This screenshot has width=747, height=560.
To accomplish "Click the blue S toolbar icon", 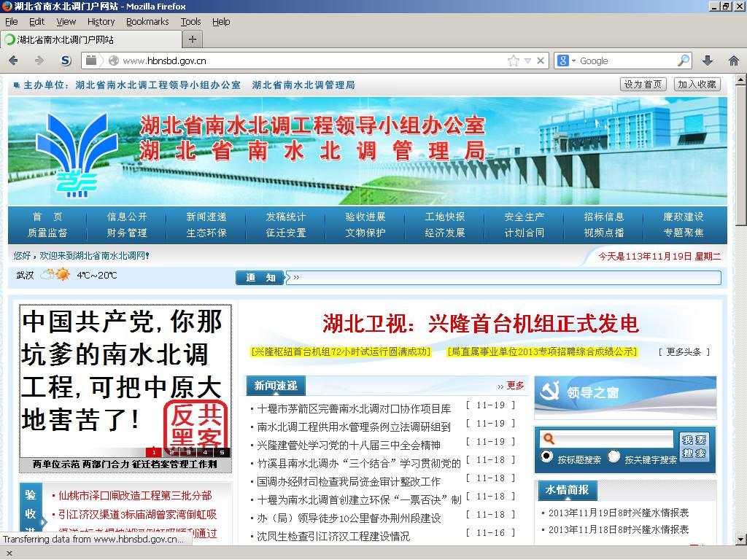I will click(66, 61).
